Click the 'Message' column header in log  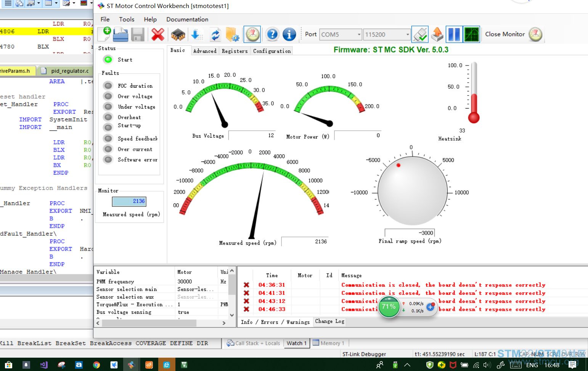click(351, 275)
